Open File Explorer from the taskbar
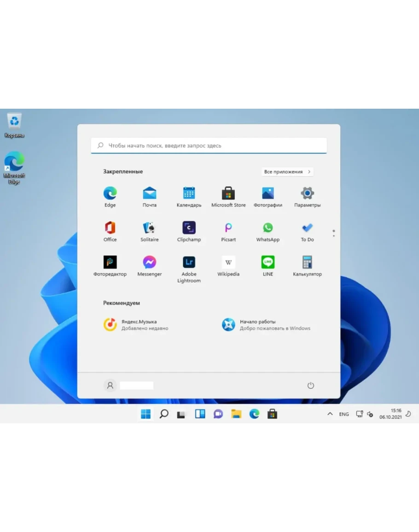 click(x=236, y=414)
